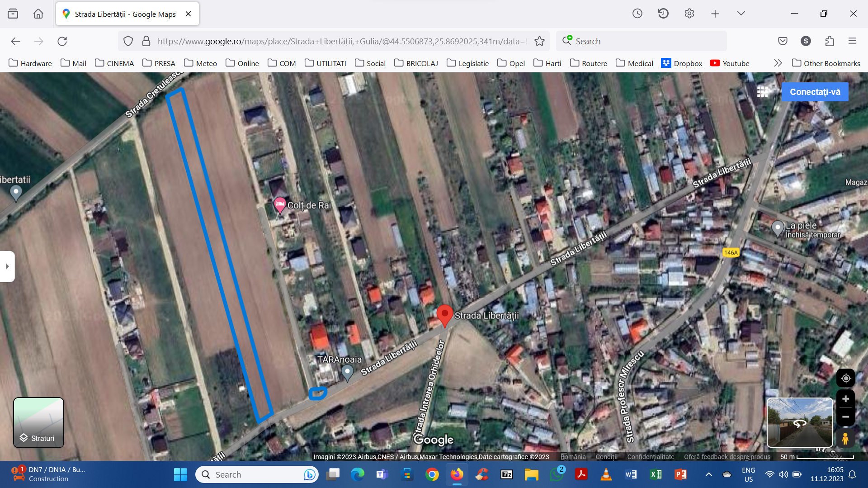The image size is (868, 488).
Task: Select the Street View Pegman icon
Action: pos(845,438)
